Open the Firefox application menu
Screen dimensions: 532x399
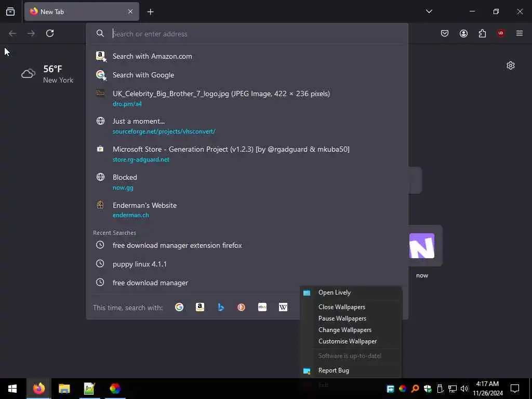point(520,33)
